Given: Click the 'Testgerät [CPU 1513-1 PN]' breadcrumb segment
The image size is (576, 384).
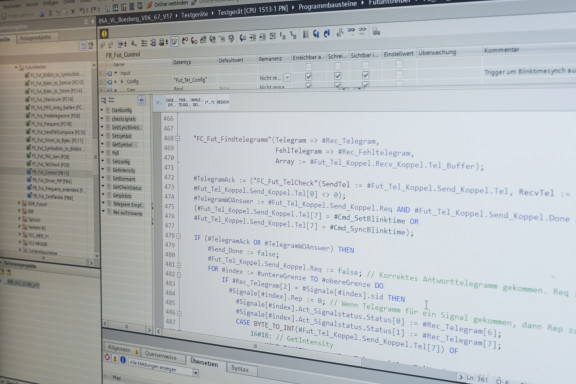Looking at the screenshot, I should pos(252,11).
